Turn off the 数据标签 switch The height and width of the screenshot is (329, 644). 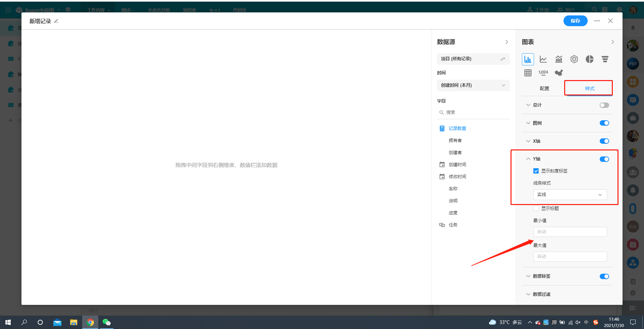604,276
